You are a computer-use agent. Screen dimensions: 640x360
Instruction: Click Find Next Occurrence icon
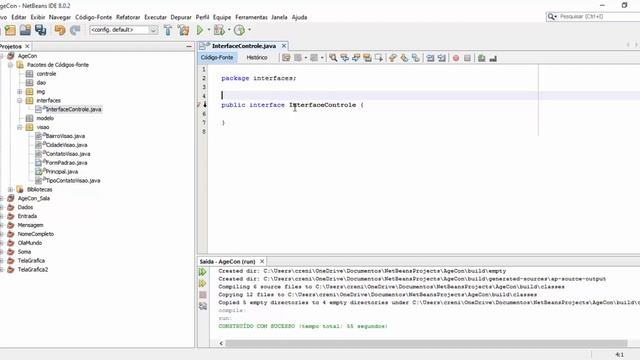[356, 58]
